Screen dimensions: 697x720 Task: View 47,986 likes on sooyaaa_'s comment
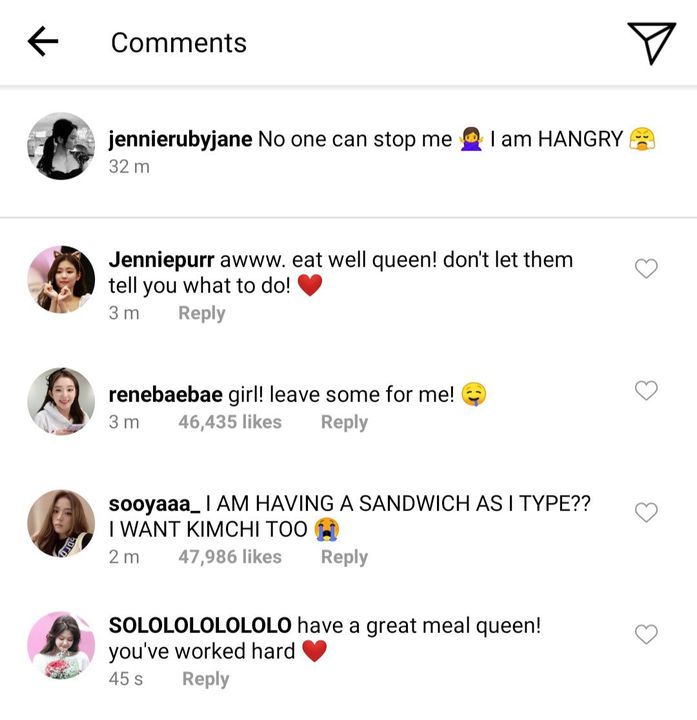(230, 557)
